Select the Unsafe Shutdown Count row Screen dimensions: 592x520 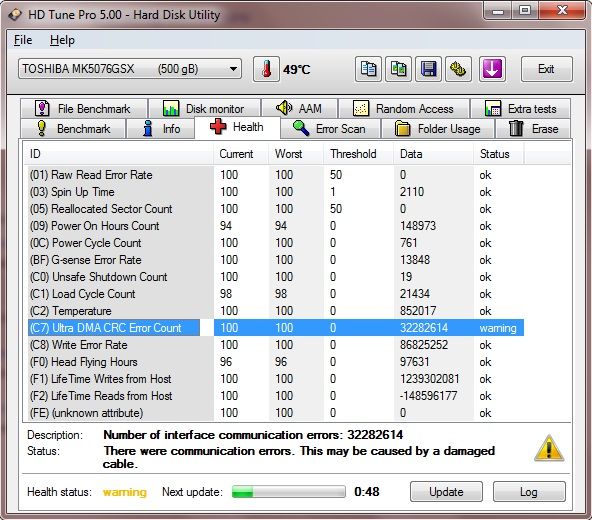(x=276, y=277)
